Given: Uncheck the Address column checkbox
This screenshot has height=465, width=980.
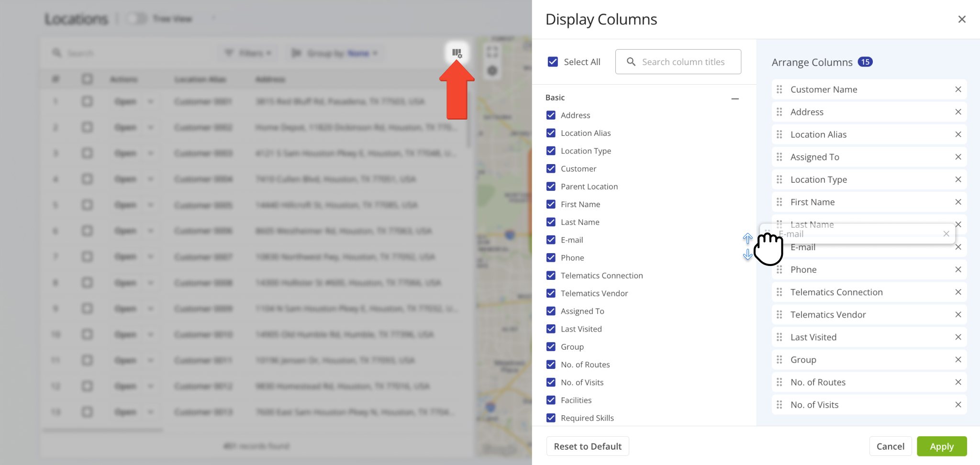Looking at the screenshot, I should (551, 115).
